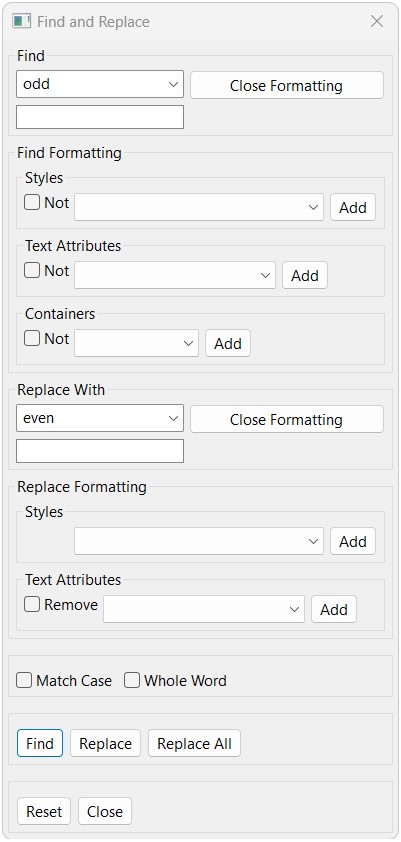Open the Replace With combo box showing "even"
Screen dimensions: 401x842
tap(100, 418)
